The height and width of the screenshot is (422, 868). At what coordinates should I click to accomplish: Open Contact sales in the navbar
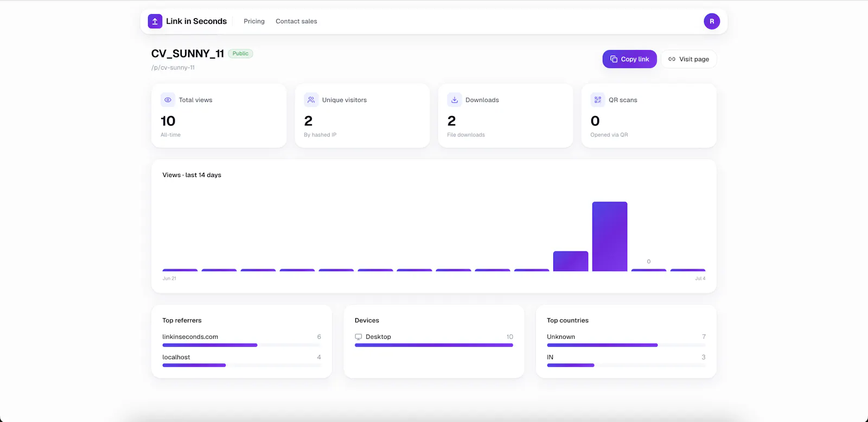tap(296, 21)
